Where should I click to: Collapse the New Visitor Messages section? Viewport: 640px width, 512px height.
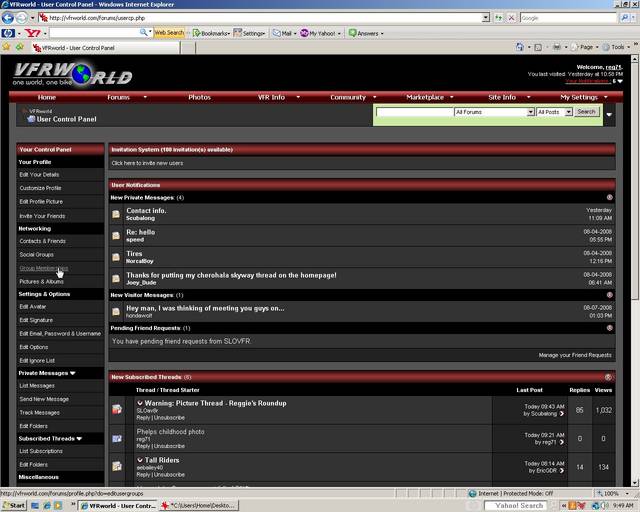pyautogui.click(x=609, y=295)
